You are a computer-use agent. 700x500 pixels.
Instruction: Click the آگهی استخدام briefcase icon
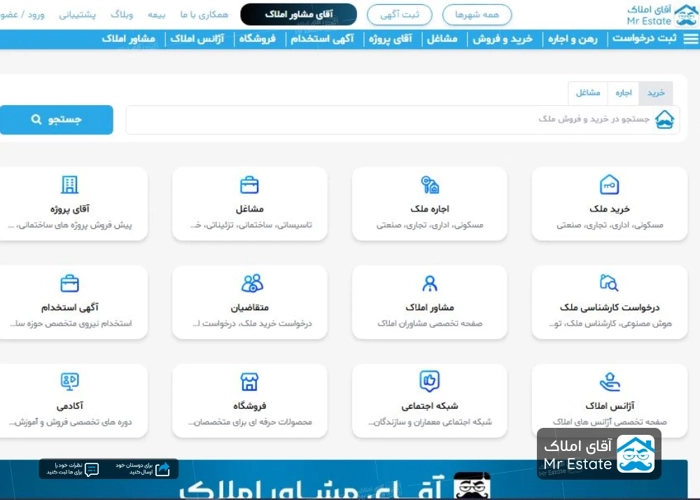coord(70,283)
